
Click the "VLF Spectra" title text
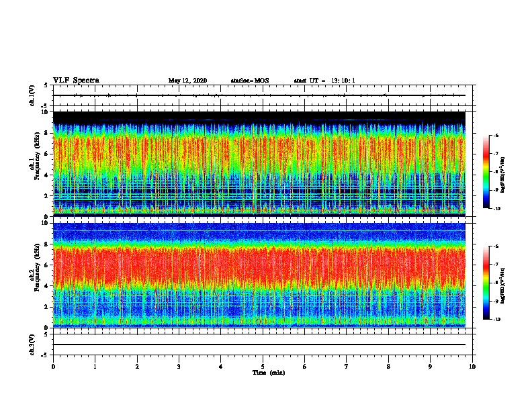point(77,81)
